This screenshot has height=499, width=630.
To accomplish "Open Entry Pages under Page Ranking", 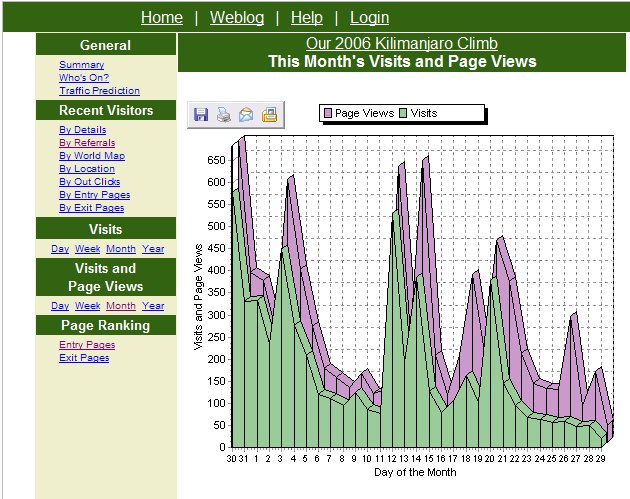I will tap(87, 345).
